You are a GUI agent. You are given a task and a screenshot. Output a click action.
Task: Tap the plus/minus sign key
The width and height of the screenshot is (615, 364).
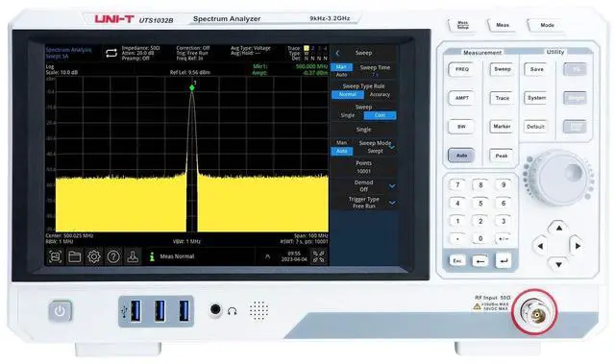504,238
